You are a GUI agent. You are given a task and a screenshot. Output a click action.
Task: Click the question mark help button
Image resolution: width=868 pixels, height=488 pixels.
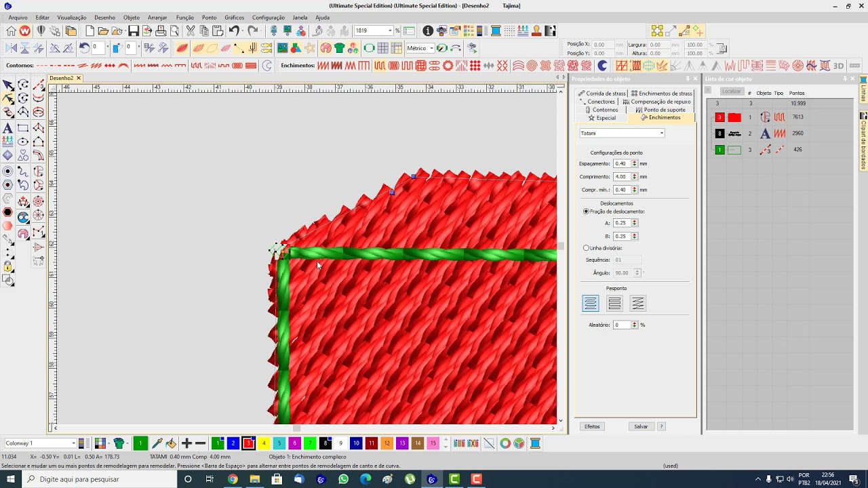(x=661, y=426)
